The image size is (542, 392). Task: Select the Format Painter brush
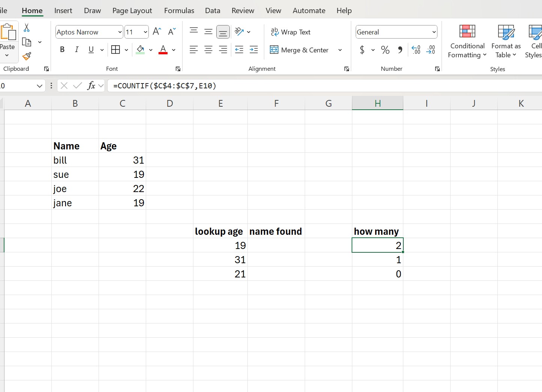[x=27, y=56]
